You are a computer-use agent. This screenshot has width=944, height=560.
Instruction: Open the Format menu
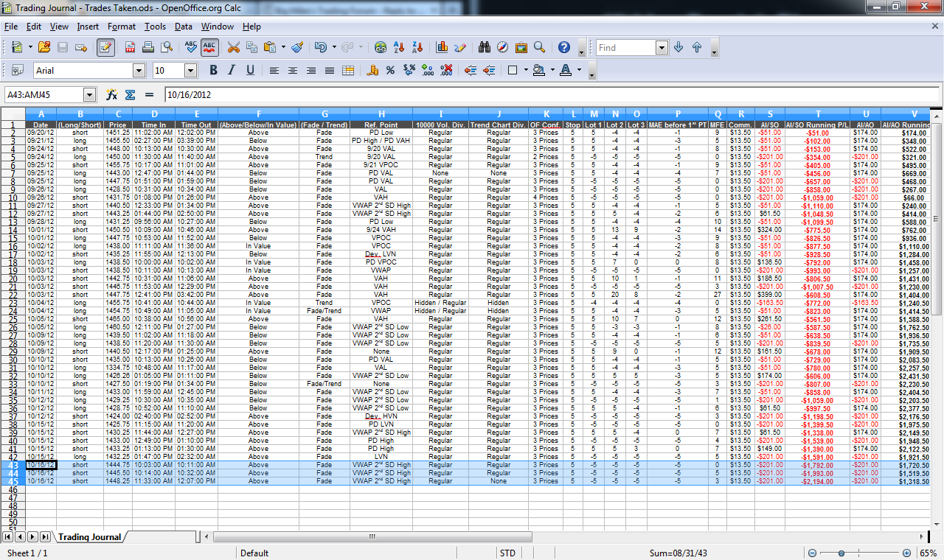point(122,27)
